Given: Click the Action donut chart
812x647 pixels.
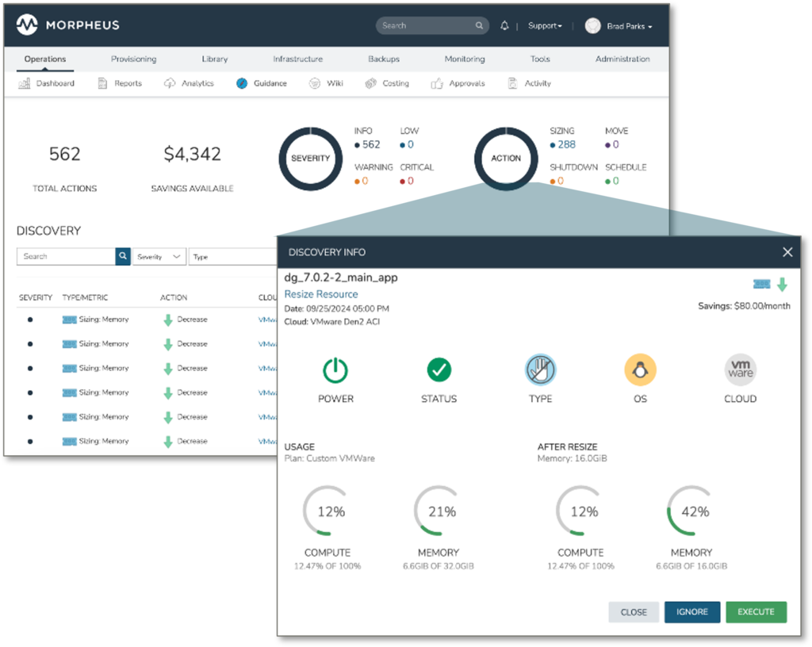Looking at the screenshot, I should (506, 159).
